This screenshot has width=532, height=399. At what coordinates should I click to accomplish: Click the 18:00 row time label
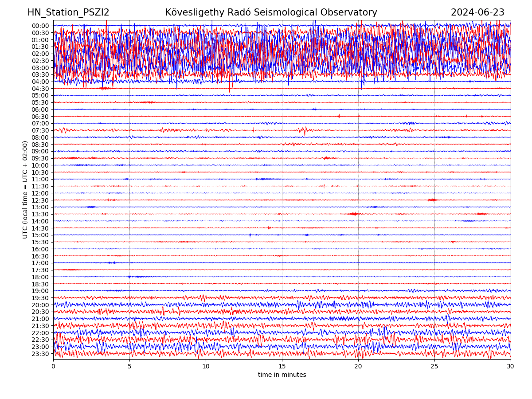point(40,277)
